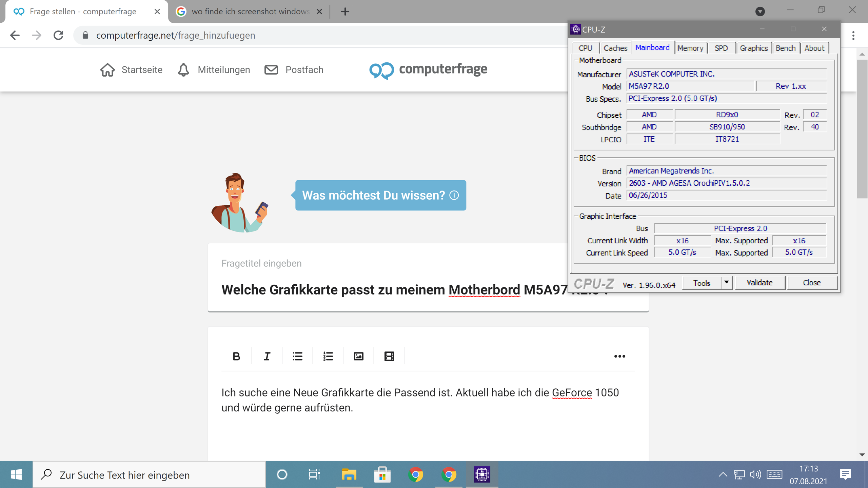Click the site security padlock icon
Viewport: 868px width, 488px height.
[85, 35]
